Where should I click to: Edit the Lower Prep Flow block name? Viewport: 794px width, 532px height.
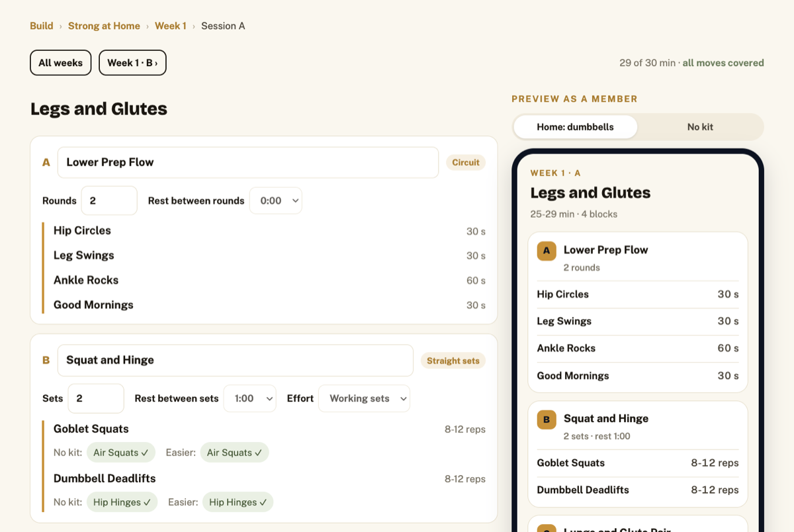[x=248, y=162]
